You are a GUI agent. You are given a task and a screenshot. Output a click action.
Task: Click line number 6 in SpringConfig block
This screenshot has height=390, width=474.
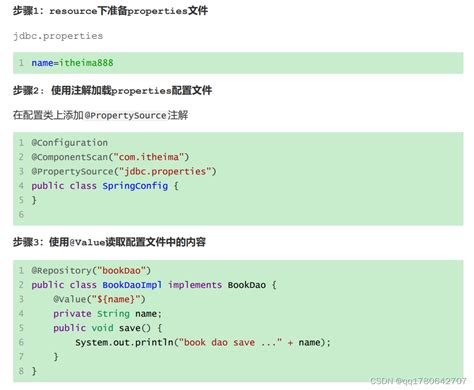[x=21, y=214]
